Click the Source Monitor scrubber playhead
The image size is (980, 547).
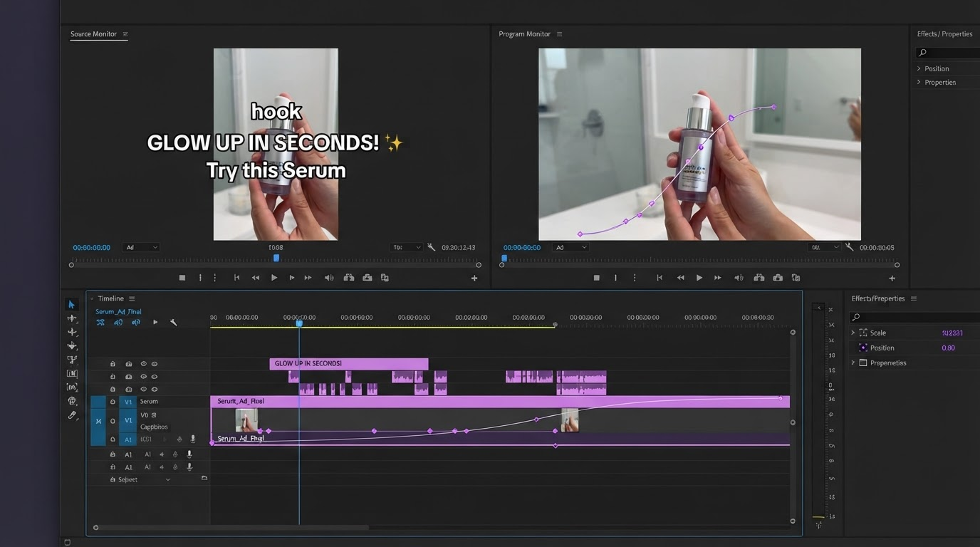276,258
